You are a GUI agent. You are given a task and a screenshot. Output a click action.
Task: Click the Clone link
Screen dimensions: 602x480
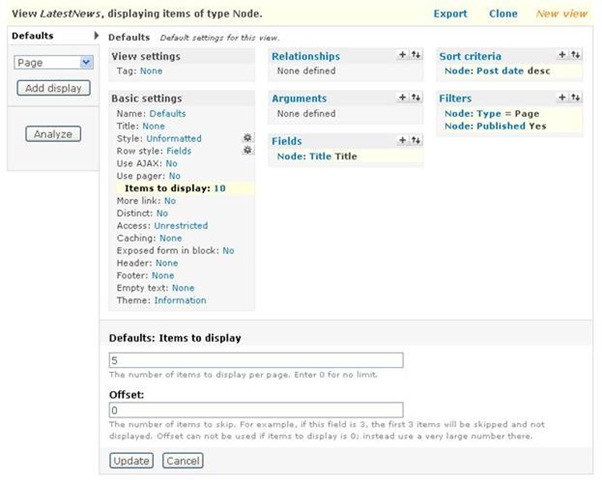[503, 14]
